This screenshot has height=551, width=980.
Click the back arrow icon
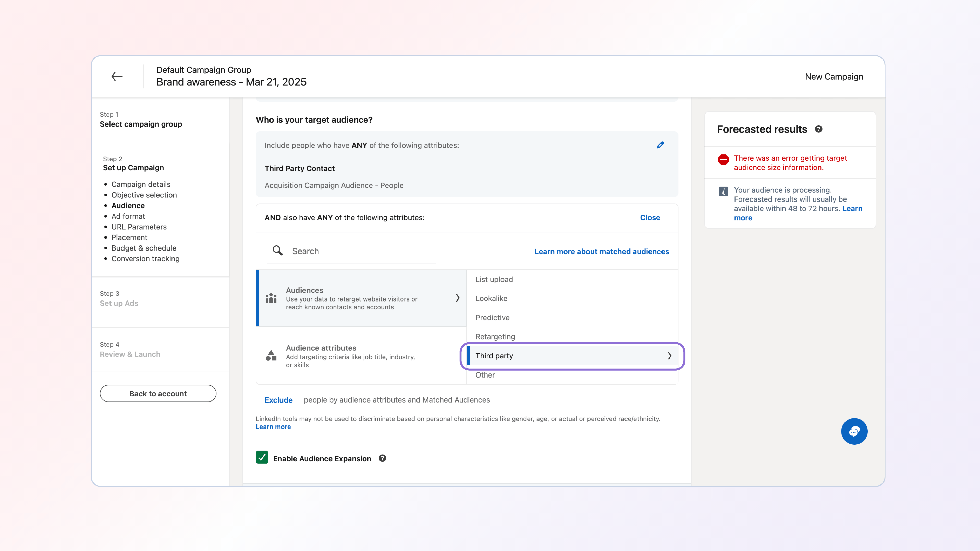117,77
